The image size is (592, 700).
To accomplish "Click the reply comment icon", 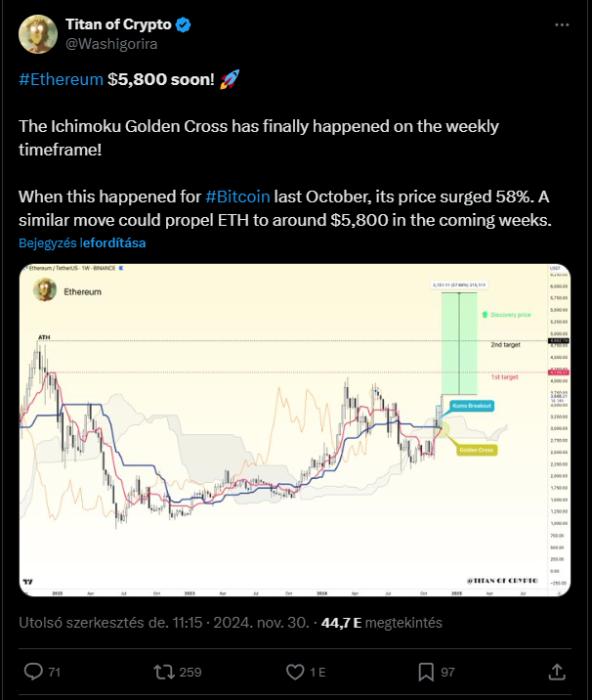I will pyautogui.click(x=33, y=672).
